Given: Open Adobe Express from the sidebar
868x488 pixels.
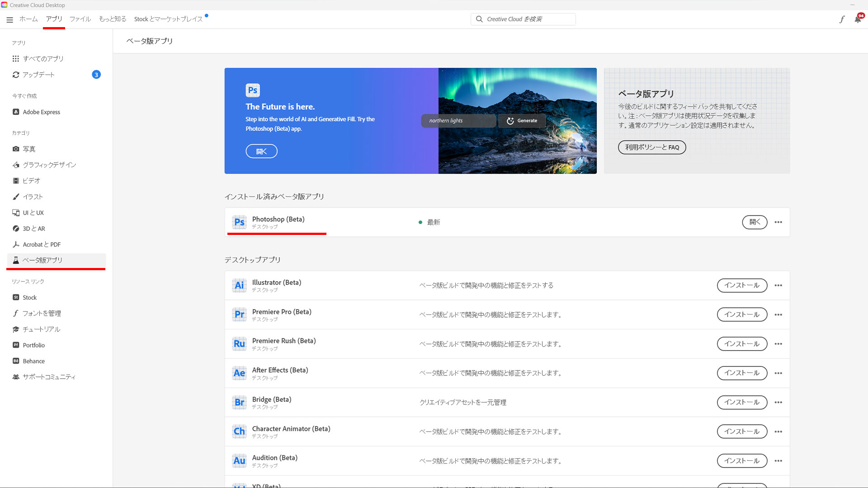Looking at the screenshot, I should [16, 112].
